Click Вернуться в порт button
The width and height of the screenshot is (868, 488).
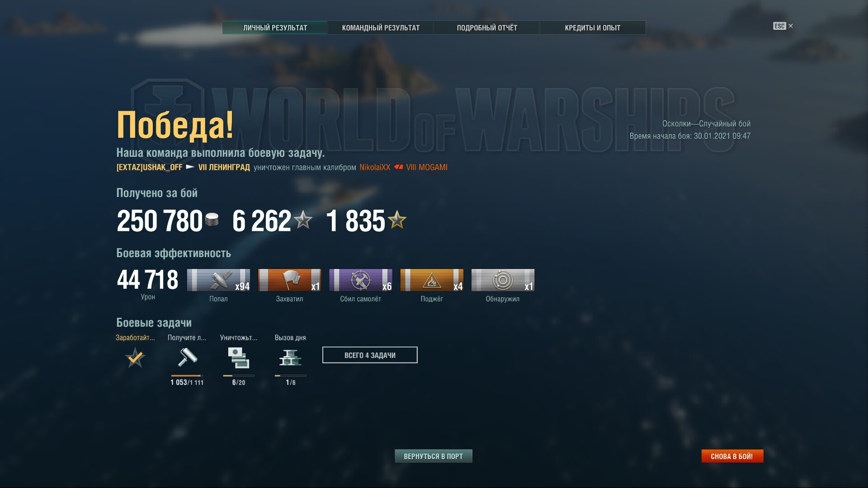[434, 456]
